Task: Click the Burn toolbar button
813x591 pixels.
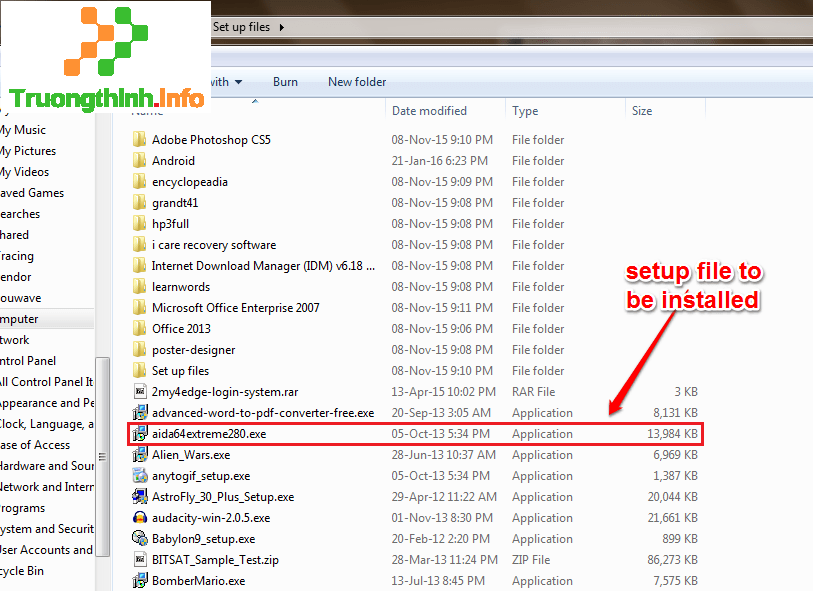Action: [x=285, y=82]
